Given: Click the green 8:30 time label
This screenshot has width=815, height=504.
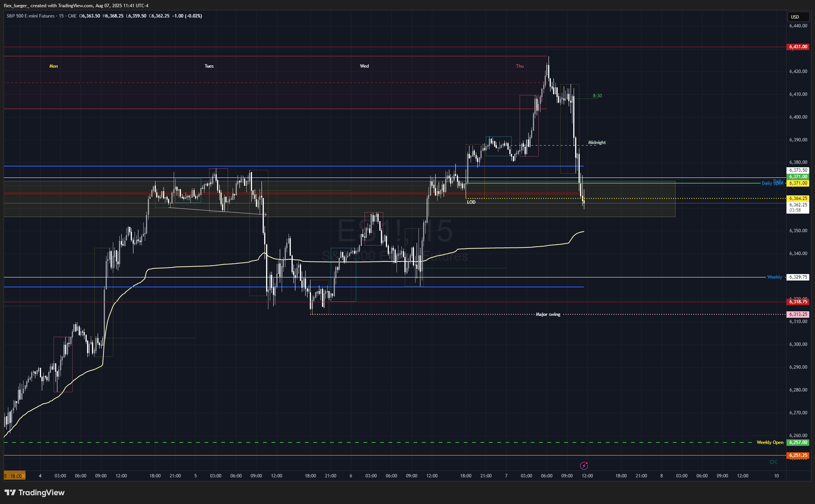Looking at the screenshot, I should click(597, 96).
